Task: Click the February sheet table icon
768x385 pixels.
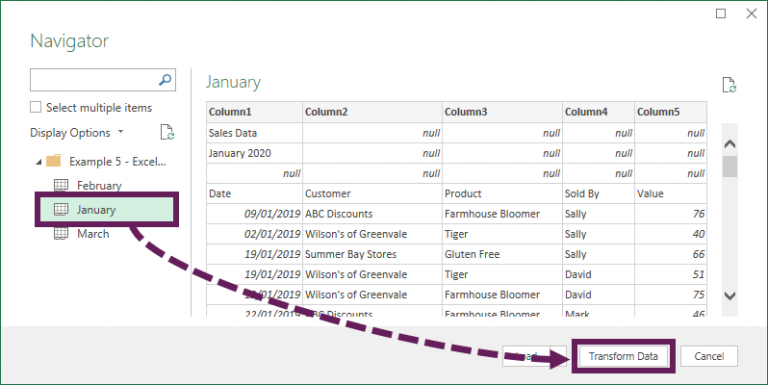Action: click(x=61, y=185)
